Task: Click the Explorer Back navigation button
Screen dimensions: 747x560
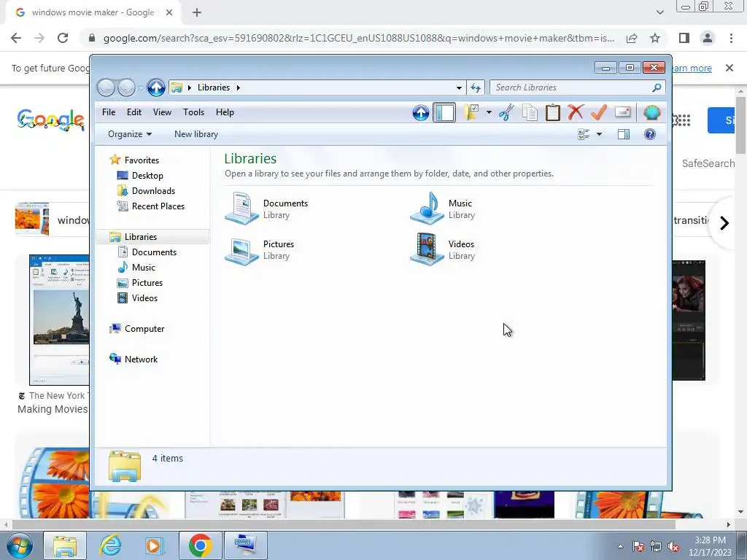Action: coord(106,87)
